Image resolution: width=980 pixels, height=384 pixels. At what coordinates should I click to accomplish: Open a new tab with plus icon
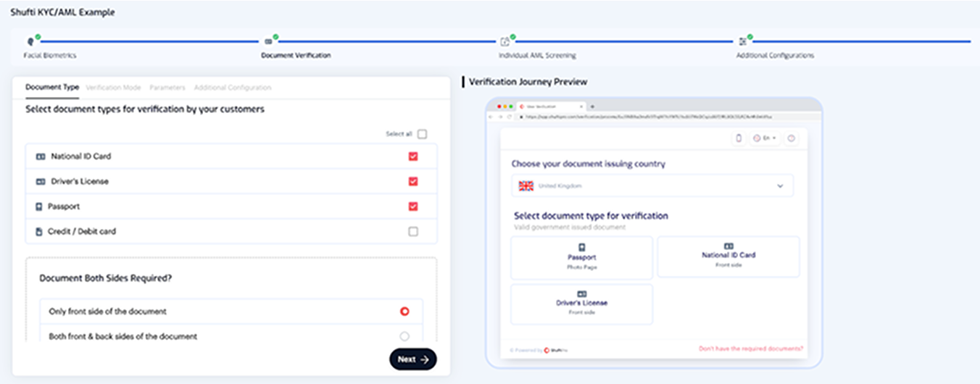click(592, 107)
